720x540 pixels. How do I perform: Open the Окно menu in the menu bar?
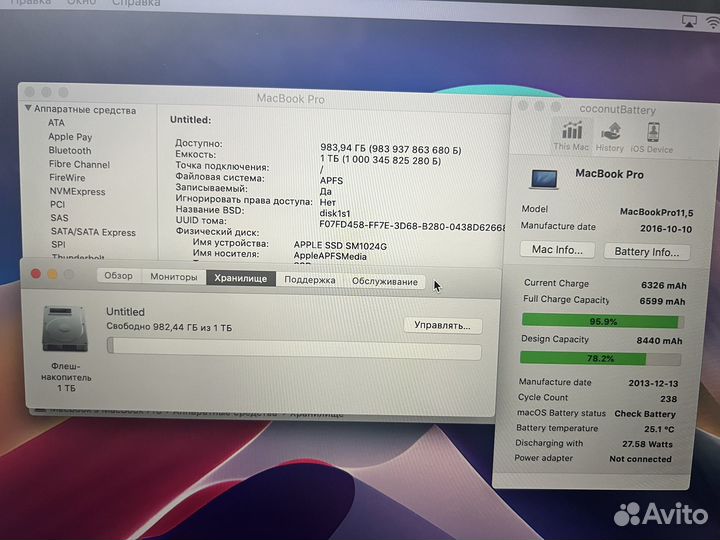(x=81, y=2)
